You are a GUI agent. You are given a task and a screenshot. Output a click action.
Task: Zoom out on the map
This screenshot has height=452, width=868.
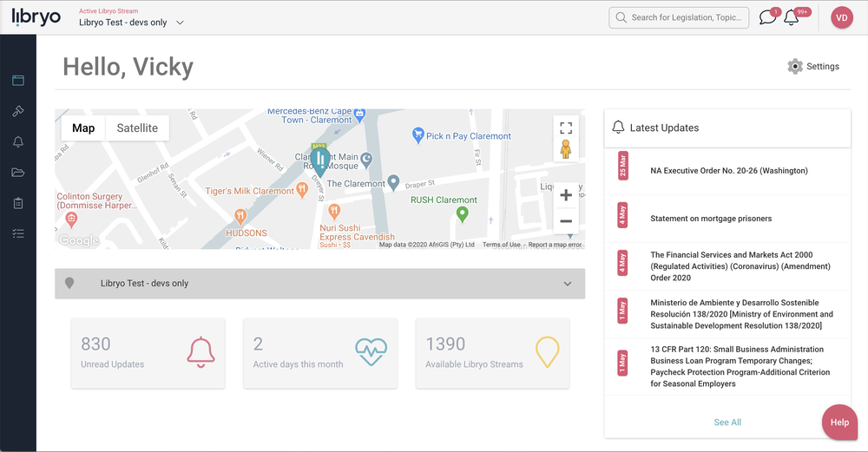566,221
